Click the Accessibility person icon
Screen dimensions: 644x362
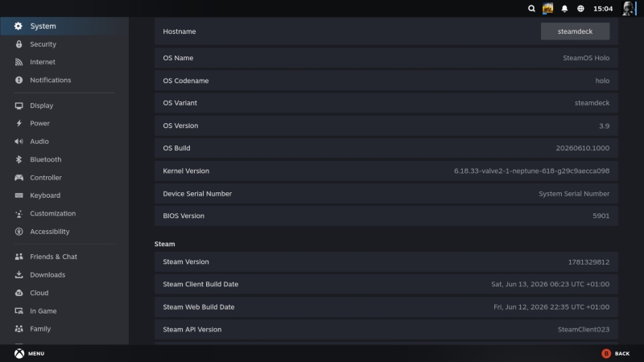tap(19, 232)
